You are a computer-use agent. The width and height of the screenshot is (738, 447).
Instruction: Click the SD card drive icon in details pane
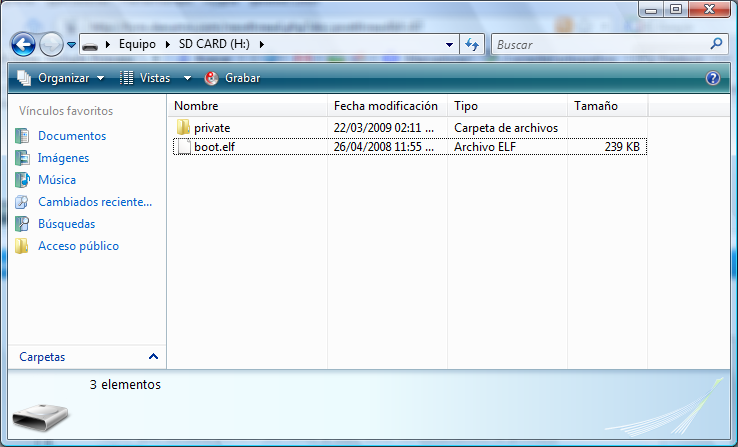(40, 413)
